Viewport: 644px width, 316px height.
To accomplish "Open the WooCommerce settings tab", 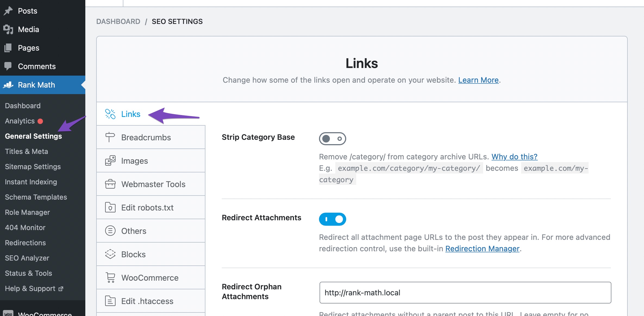I will pyautogui.click(x=151, y=278).
